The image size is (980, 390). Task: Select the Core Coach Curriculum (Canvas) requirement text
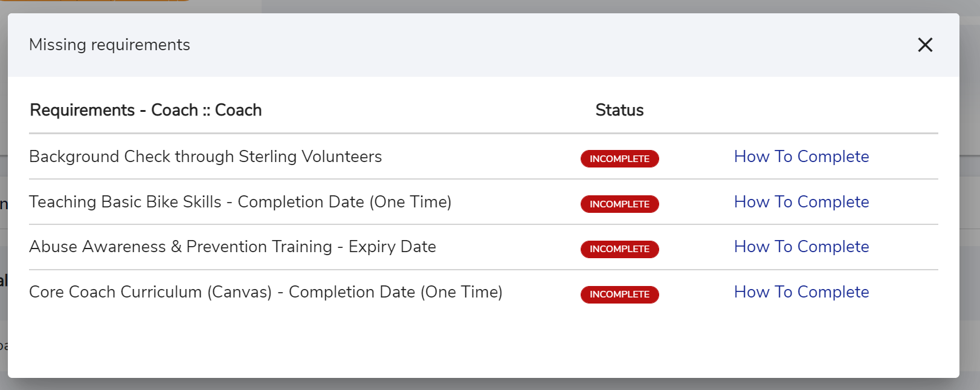pyautogui.click(x=265, y=292)
